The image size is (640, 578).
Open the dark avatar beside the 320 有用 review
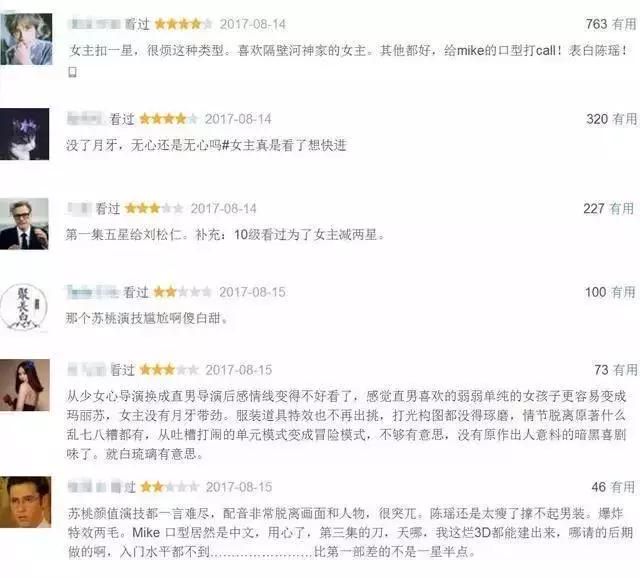click(x=24, y=134)
